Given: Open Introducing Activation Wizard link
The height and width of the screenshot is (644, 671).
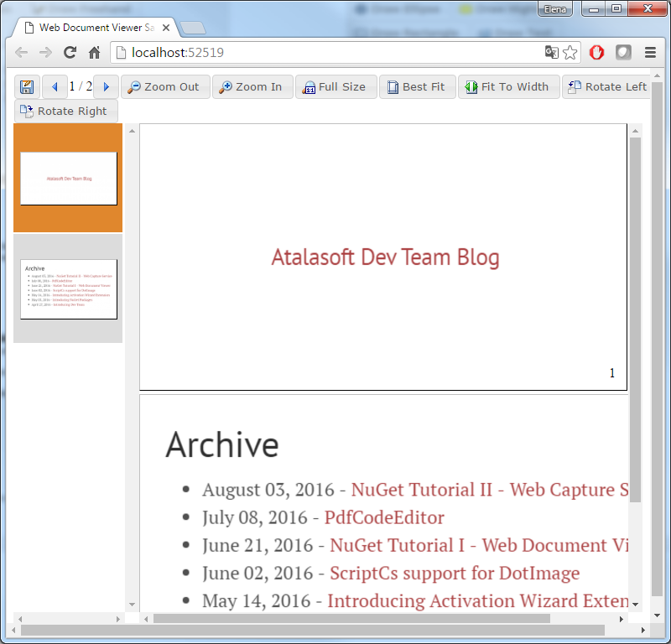Looking at the screenshot, I should pyautogui.click(x=477, y=601).
